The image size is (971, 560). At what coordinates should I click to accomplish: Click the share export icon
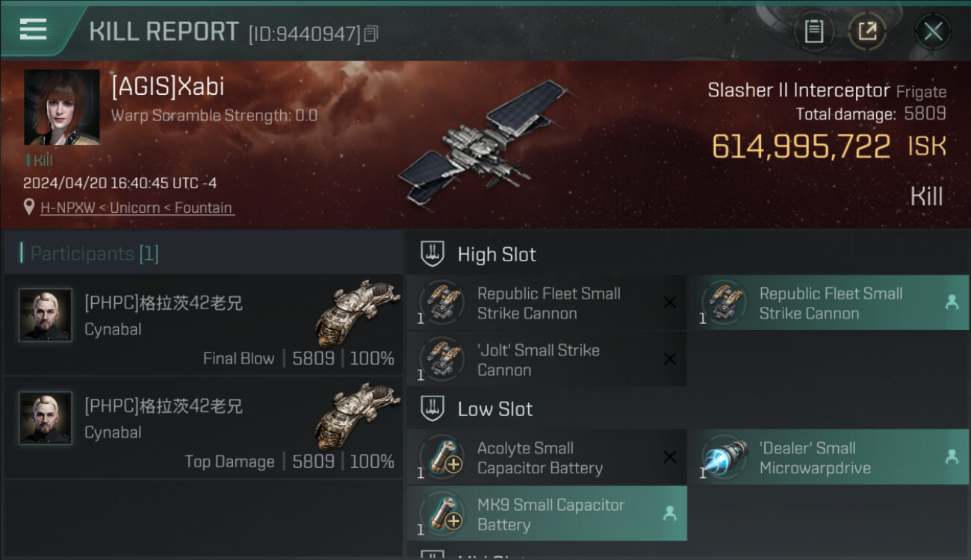(x=867, y=31)
